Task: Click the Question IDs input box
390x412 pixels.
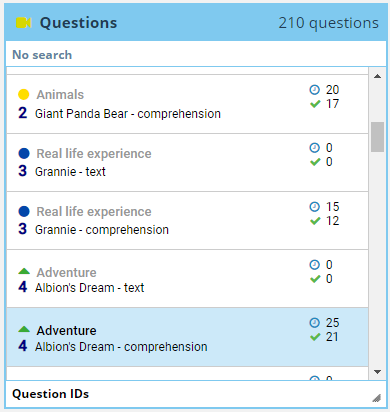Action: [196, 394]
